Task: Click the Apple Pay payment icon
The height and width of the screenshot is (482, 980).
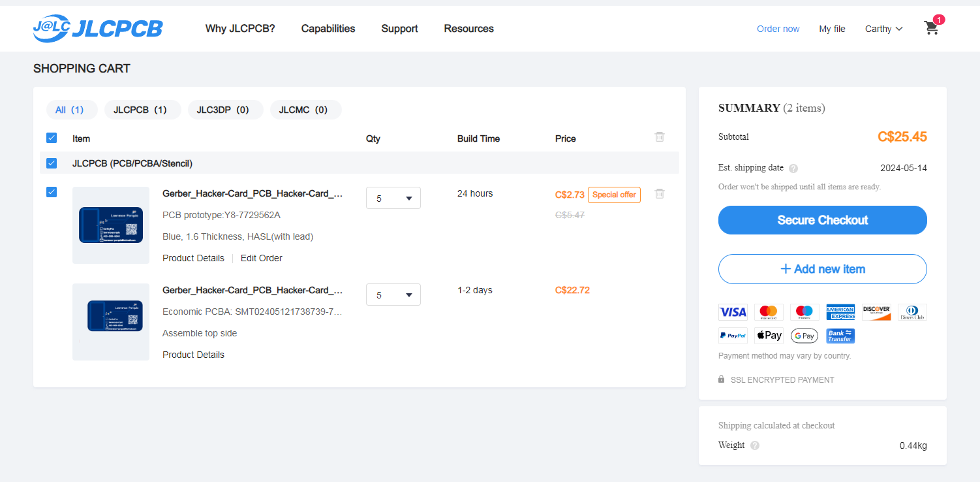Action: coord(769,336)
